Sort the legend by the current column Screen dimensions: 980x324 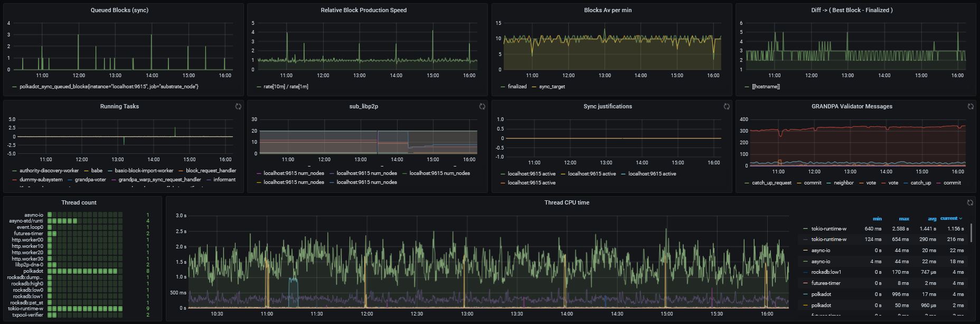point(949,218)
